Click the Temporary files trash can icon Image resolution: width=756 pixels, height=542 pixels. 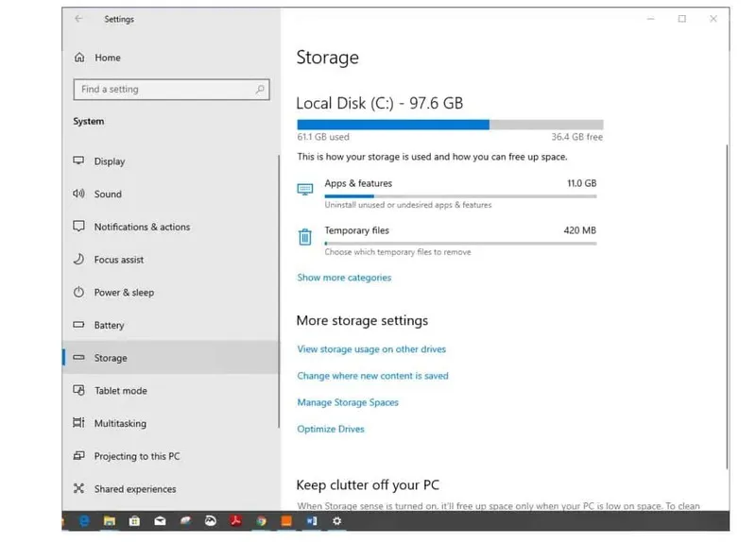305,237
